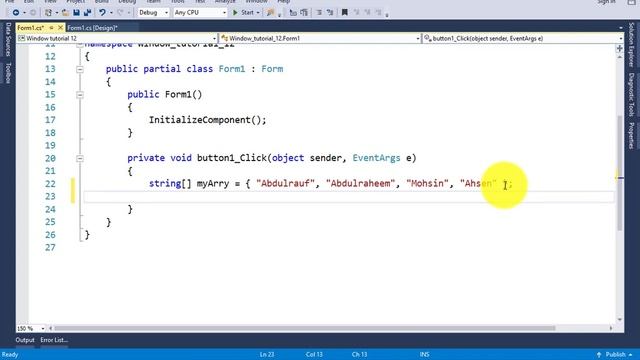The height and width of the screenshot is (360, 640).
Task: Collapse the class Form1 outlining box
Action: [80, 69]
